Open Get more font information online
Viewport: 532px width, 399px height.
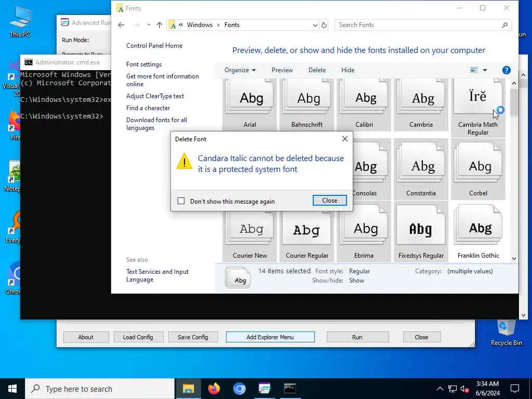(163, 80)
